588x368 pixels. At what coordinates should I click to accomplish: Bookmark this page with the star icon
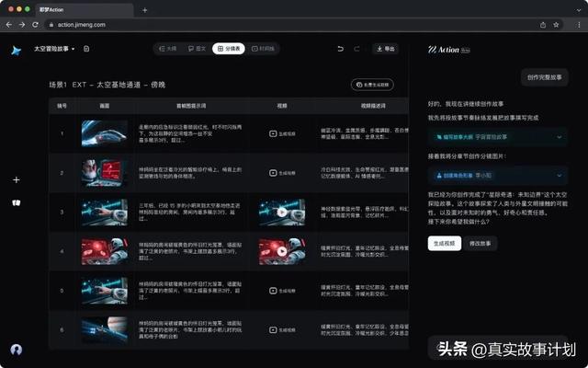(556, 25)
